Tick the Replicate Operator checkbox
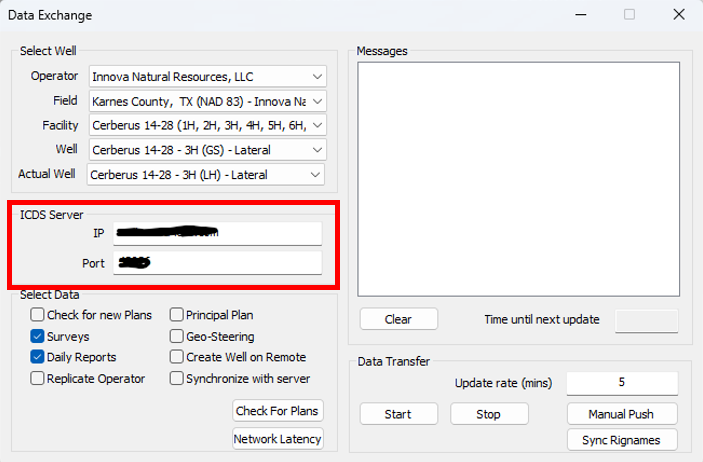The height and width of the screenshot is (462, 703). (x=38, y=379)
